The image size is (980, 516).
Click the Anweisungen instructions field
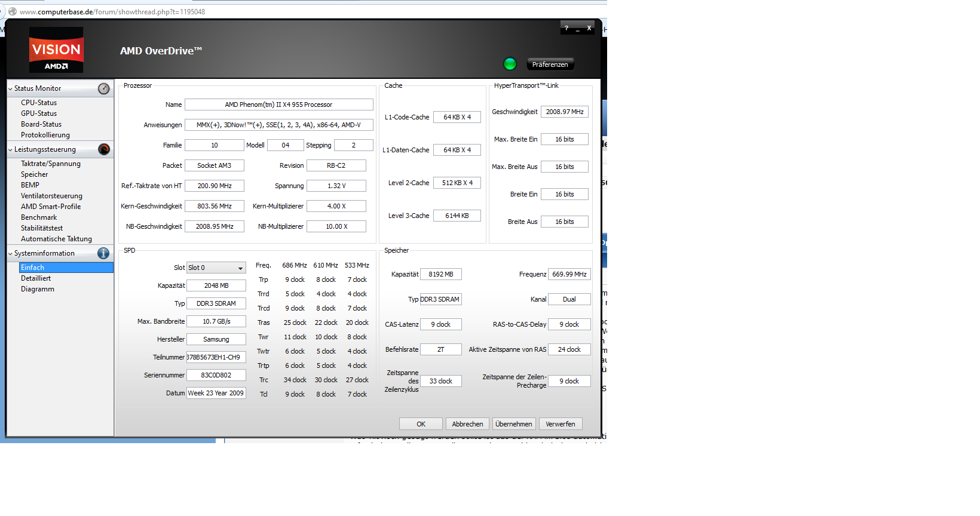279,125
